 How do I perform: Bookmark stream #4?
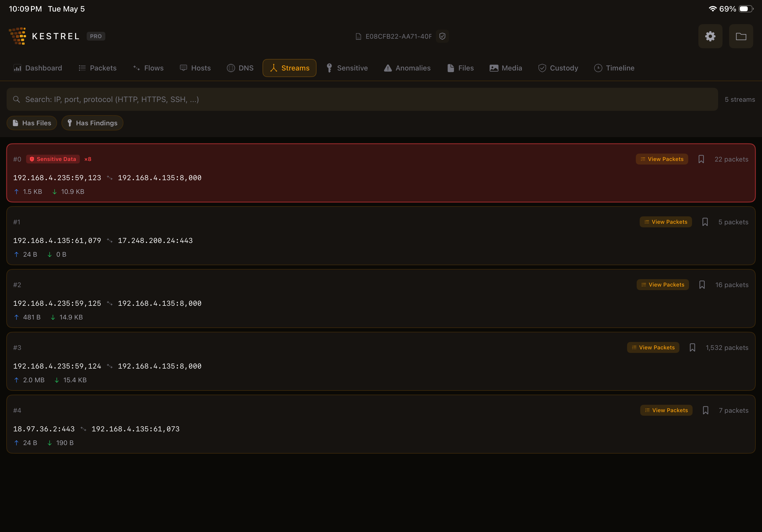coord(705,410)
